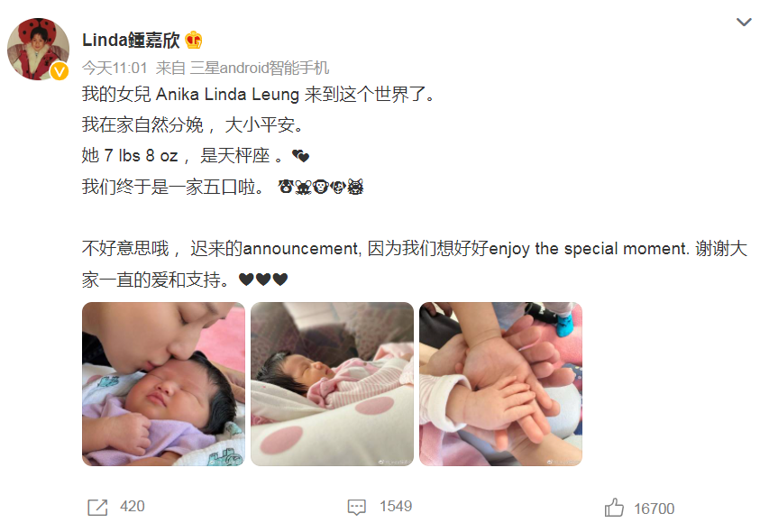760x532 pixels.
Task: Open the 三星android智能手机 source link
Action: pyautogui.click(x=260, y=68)
